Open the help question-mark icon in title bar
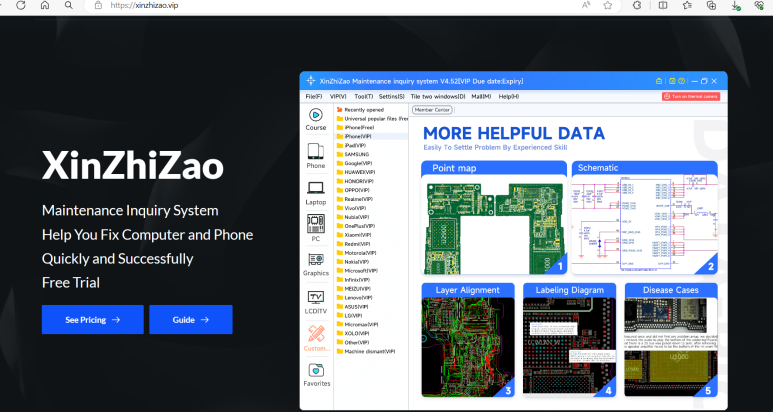The width and height of the screenshot is (773, 412). [681, 81]
